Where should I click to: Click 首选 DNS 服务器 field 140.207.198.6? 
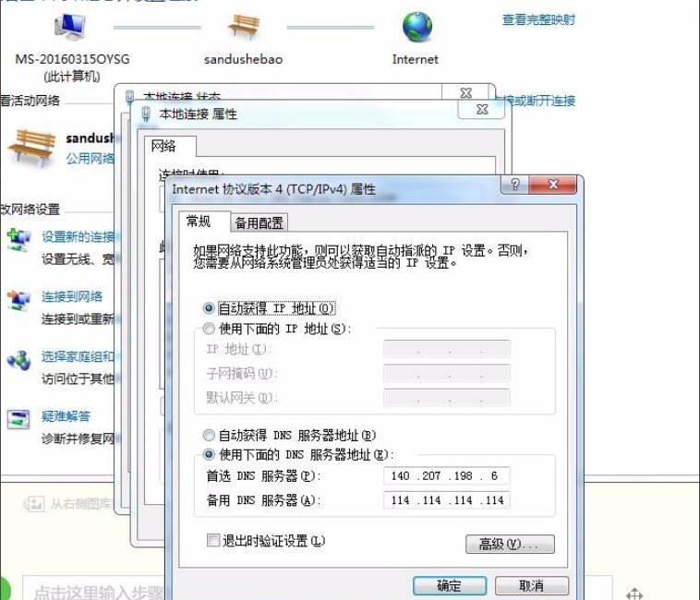(446, 476)
